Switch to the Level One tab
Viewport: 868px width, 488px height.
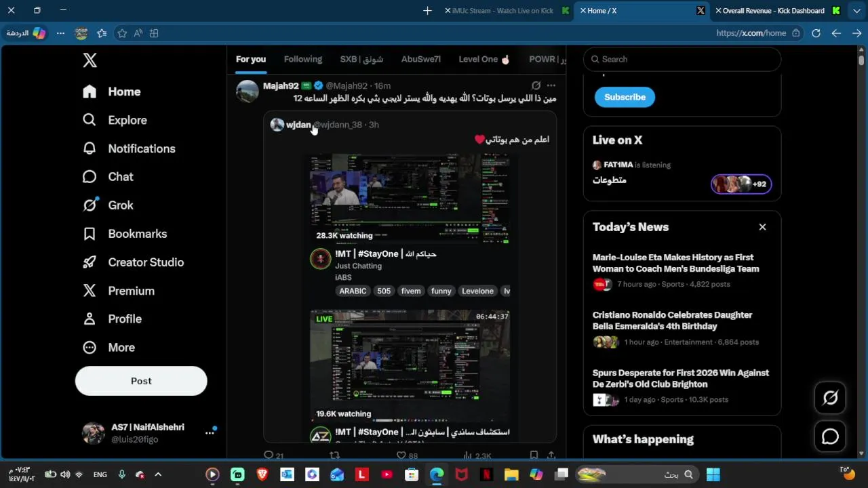[484, 60]
